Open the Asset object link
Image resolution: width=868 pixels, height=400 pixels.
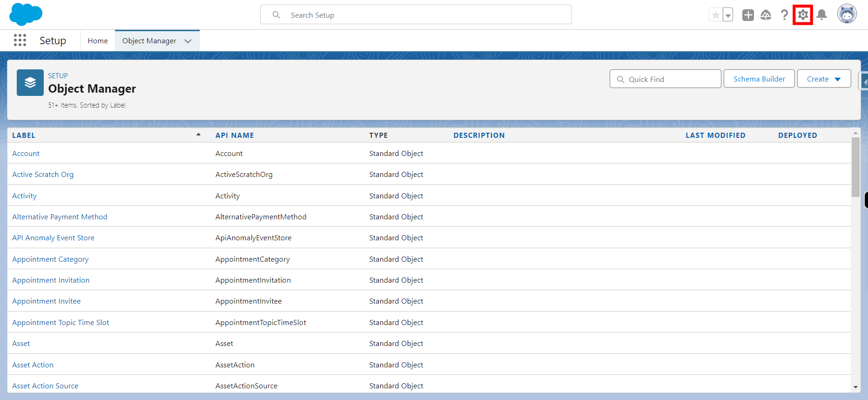pos(21,343)
